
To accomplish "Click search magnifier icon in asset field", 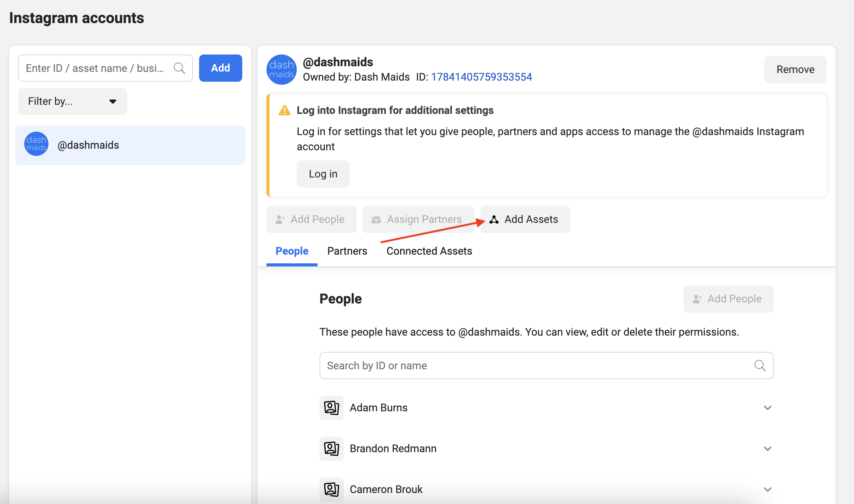I will (x=179, y=68).
